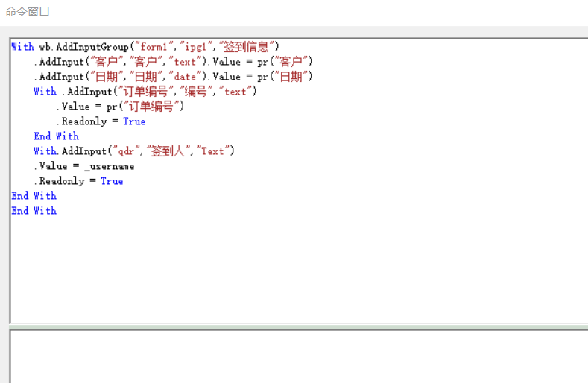This screenshot has width=588, height=383.
Task: Click the "Text" string in the qdr line
Action: click(212, 151)
